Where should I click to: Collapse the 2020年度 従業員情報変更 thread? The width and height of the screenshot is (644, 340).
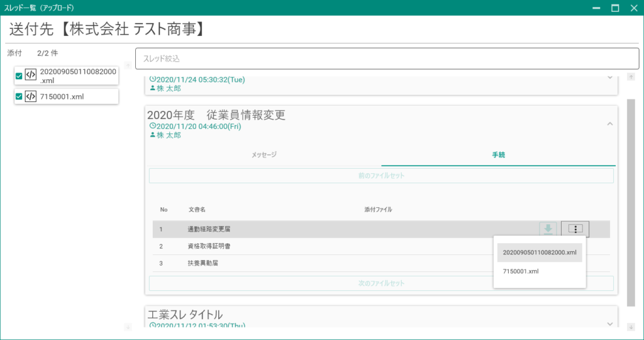609,124
